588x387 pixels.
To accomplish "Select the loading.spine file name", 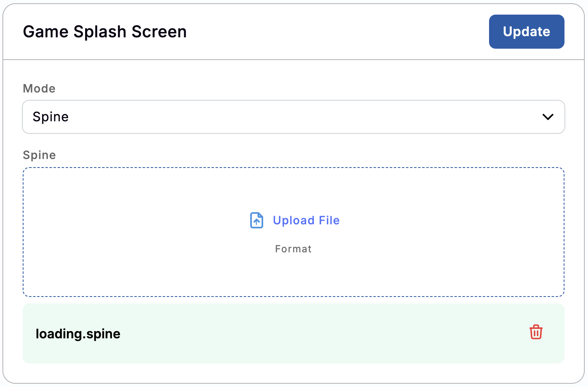I will pyautogui.click(x=78, y=334).
